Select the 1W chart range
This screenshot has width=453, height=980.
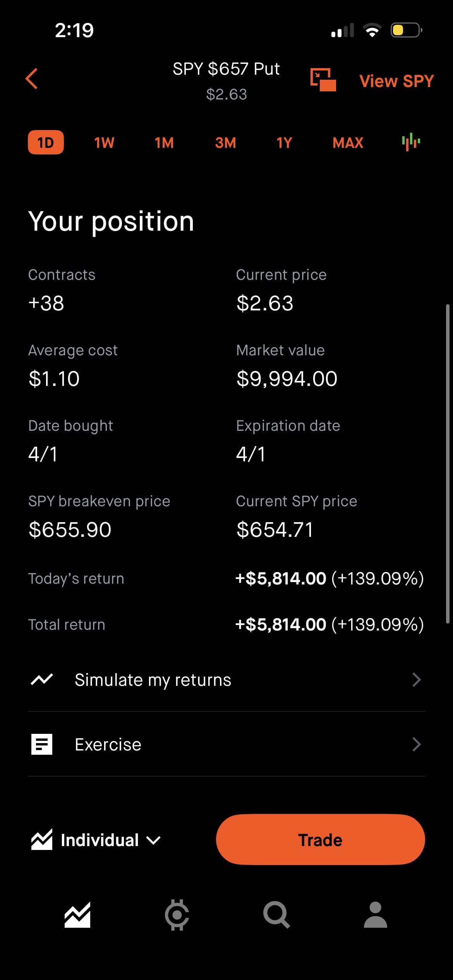coord(104,143)
